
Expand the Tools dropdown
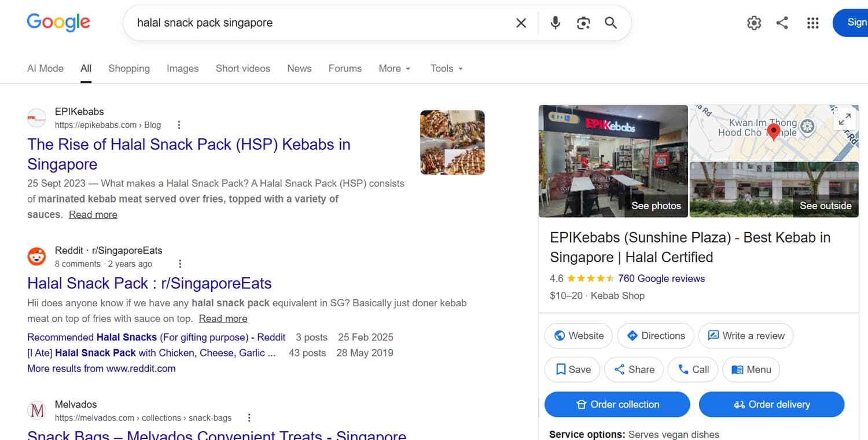(447, 68)
